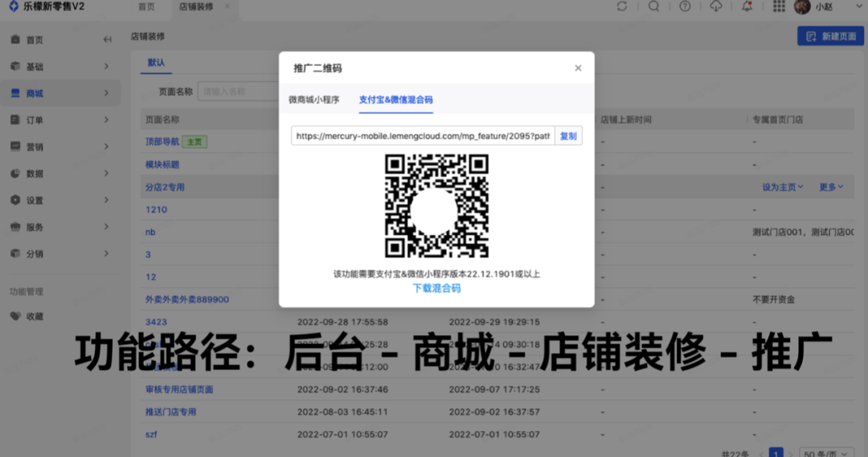868x457 pixels.
Task: Select the 默认 tab
Action: click(156, 63)
